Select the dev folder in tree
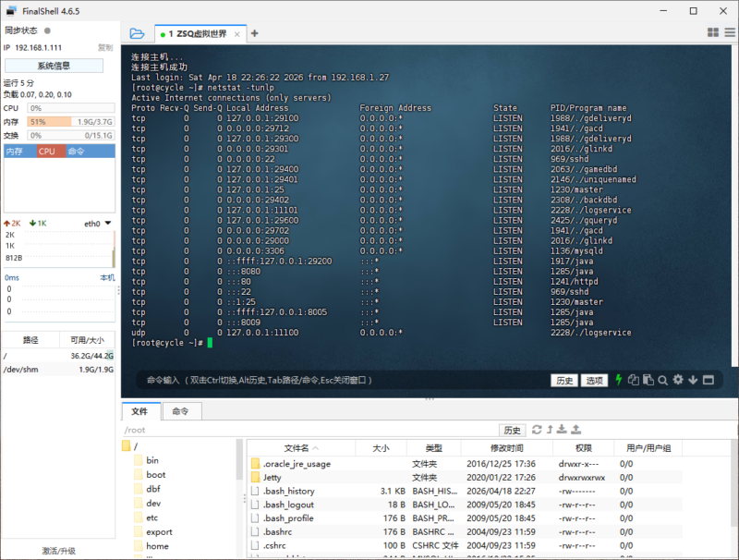The image size is (739, 560). click(x=148, y=504)
